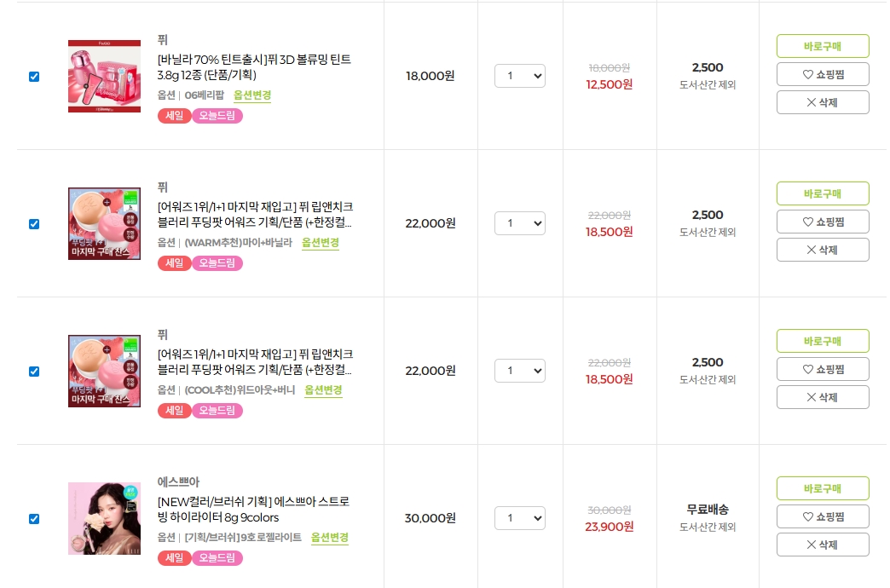Image resolution: width=890 pixels, height=588 pixels.
Task: Change option 06베리팝 via 옵션변경
Action: (x=252, y=95)
